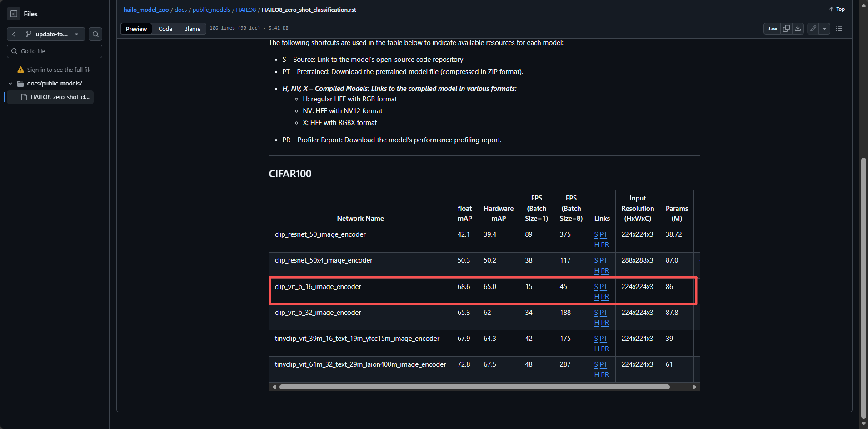This screenshot has width=868, height=429.
Task: Download the raw file icon
Action: click(798, 29)
